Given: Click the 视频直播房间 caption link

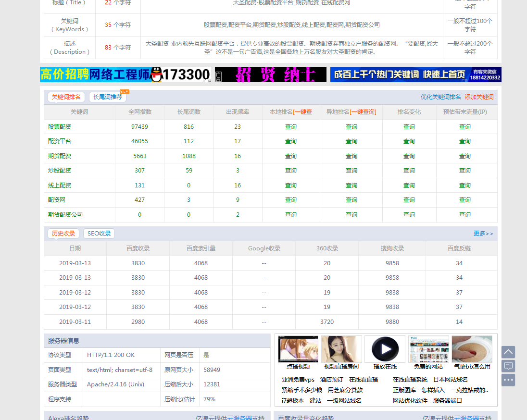Looking at the screenshot, I should (x=341, y=367).
